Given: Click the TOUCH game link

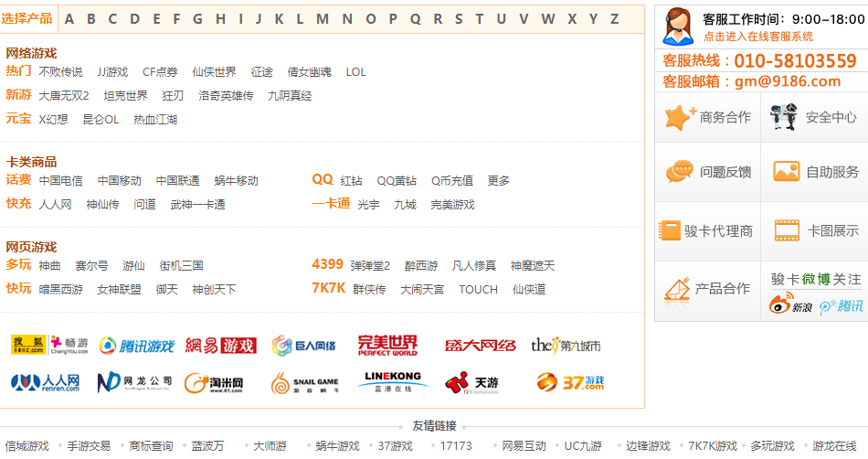Looking at the screenshot, I should coord(478,290).
